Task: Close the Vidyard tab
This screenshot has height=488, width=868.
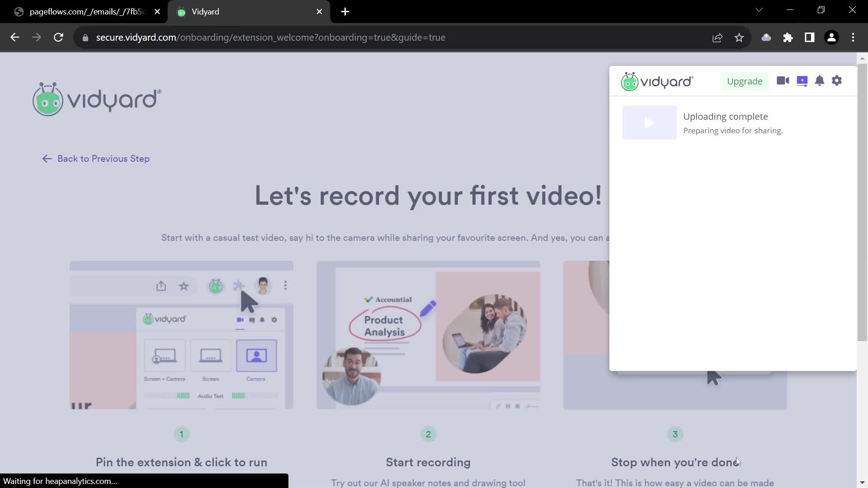Action: click(x=320, y=12)
